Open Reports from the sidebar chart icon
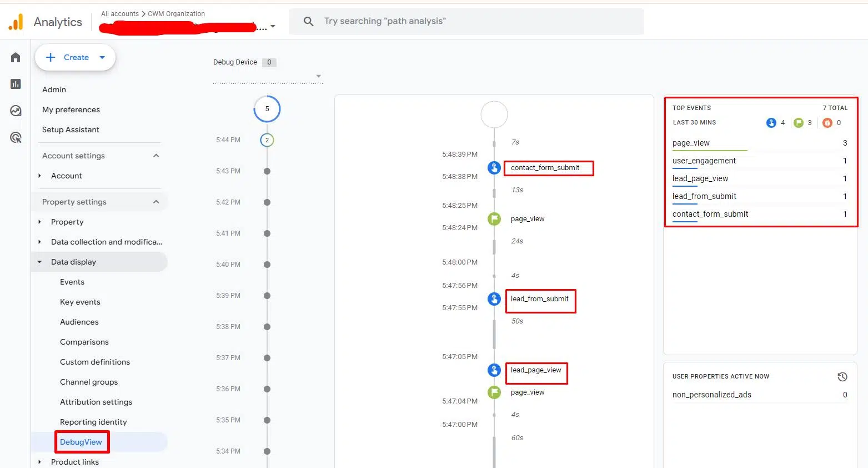Screen dimensions: 868x468 point(16,84)
